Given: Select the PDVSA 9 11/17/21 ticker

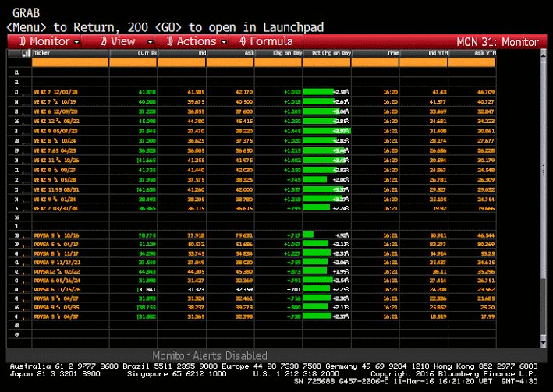Looking at the screenshot, I should tap(57, 263).
